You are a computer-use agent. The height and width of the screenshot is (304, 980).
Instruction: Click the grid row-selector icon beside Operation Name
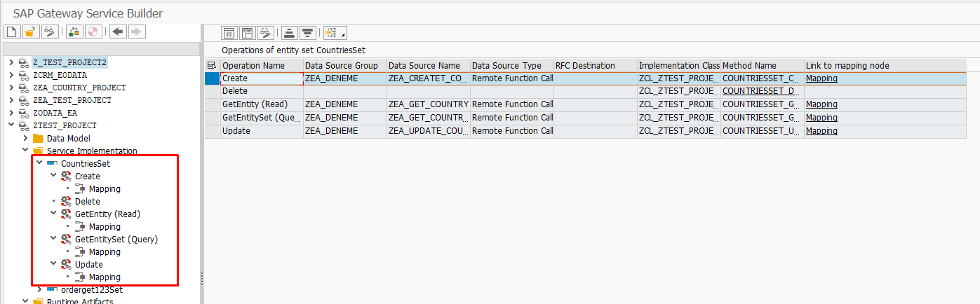212,65
